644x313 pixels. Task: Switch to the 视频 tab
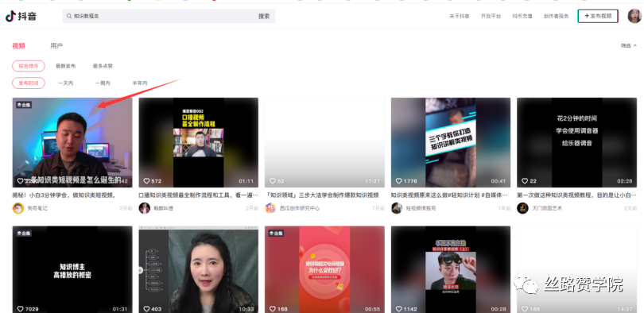click(18, 45)
